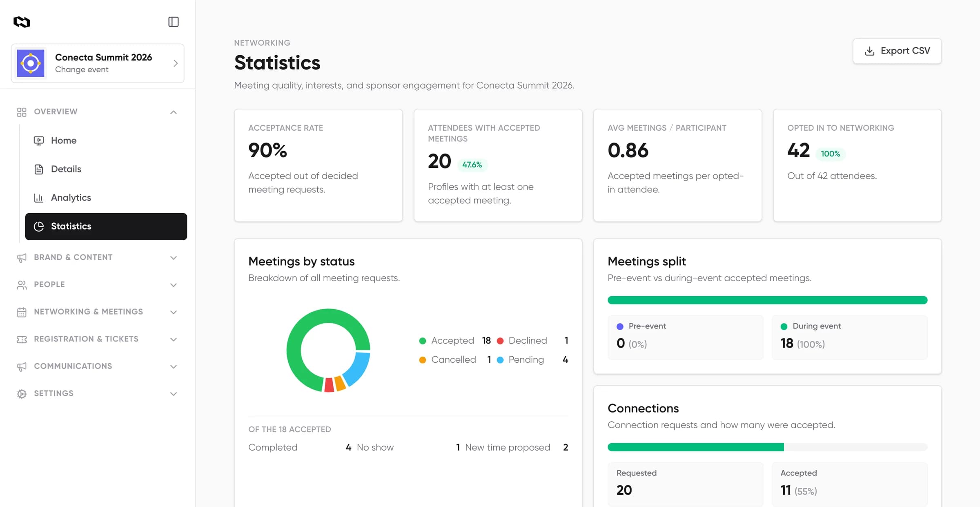The height and width of the screenshot is (507, 980).
Task: Click the Details document icon
Action: [x=39, y=169]
